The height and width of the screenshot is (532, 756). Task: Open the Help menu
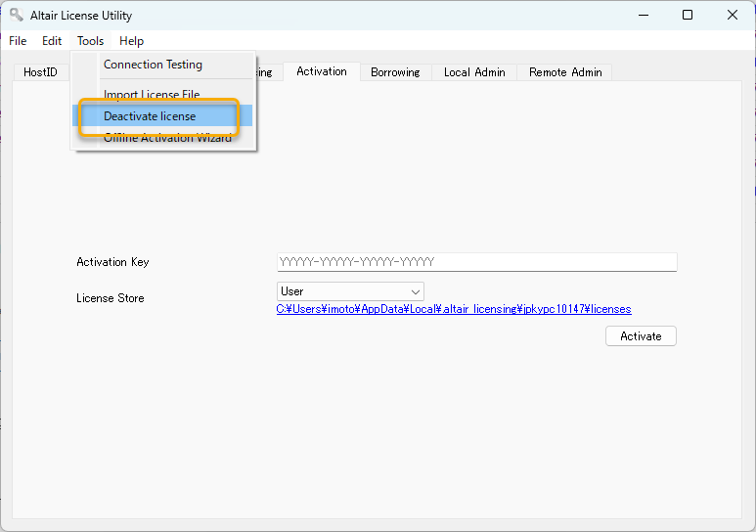pos(132,41)
